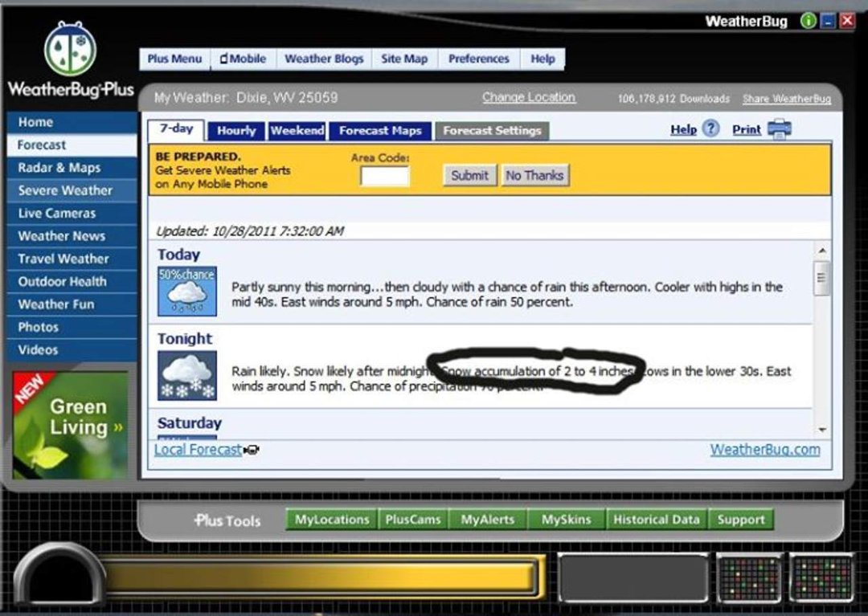
Task: Switch to the Hourly tab
Action: pos(236,131)
